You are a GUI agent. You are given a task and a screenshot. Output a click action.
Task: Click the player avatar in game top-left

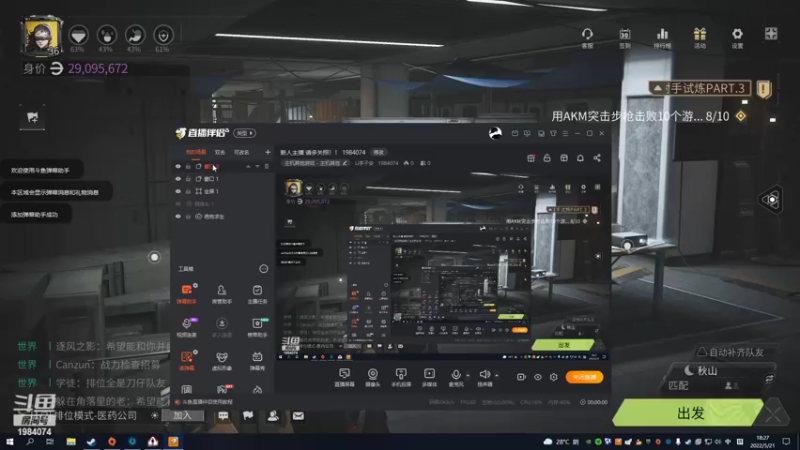point(41,35)
